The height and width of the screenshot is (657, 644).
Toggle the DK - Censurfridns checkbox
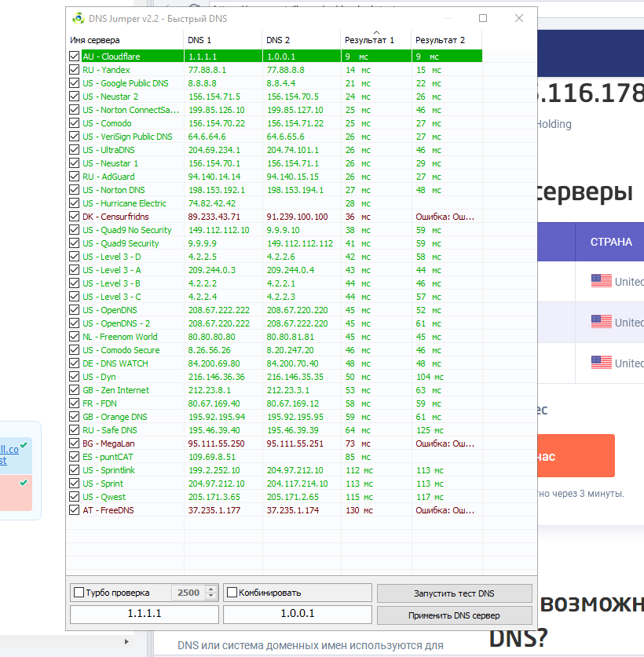(74, 216)
